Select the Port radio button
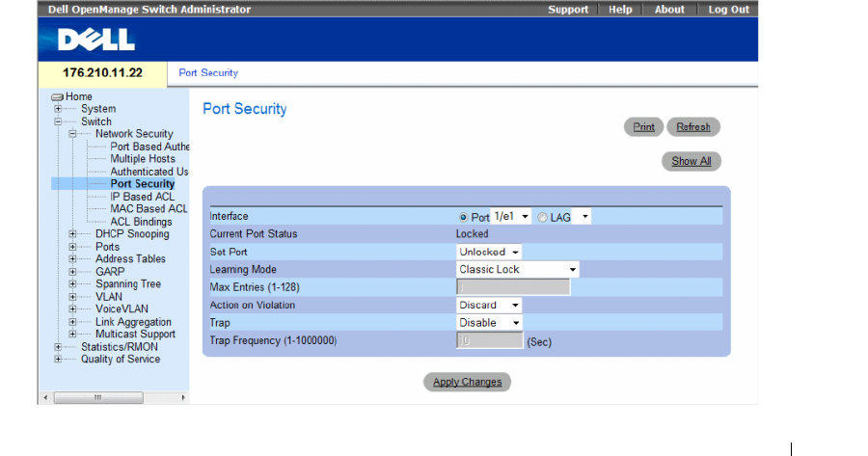The image size is (868, 456). coord(463,218)
